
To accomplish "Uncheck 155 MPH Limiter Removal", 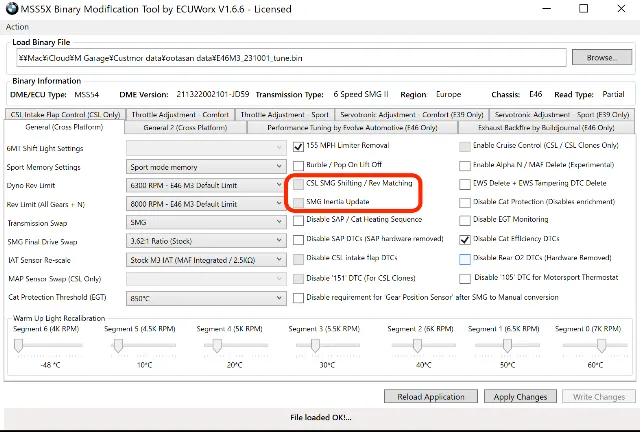I will pyautogui.click(x=298, y=147).
